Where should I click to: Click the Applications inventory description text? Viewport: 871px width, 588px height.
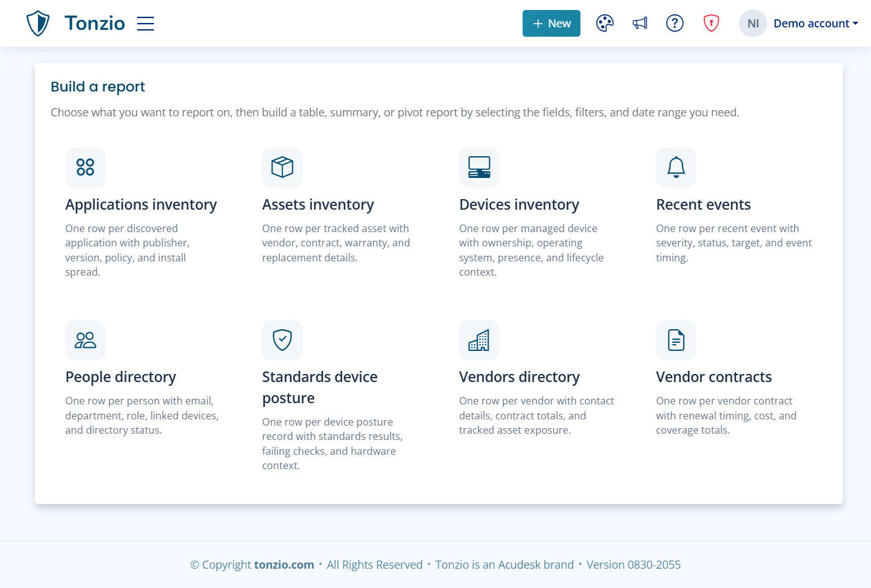[128, 250]
